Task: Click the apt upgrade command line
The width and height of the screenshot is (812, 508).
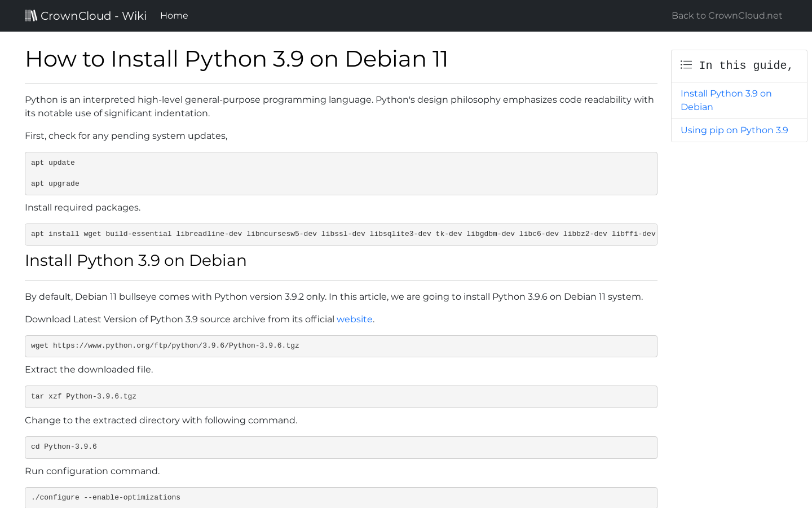Action: [x=55, y=183]
